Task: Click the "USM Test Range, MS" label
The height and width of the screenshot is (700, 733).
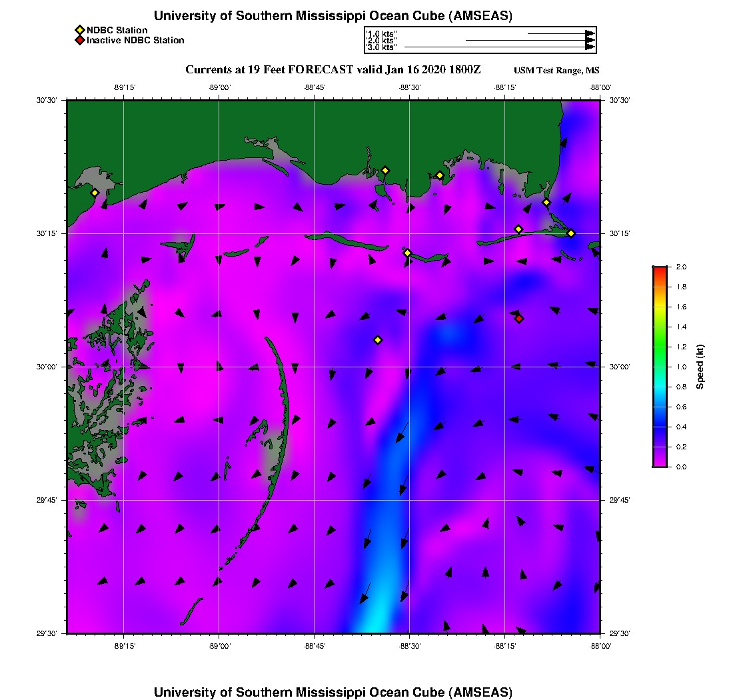Action: pyautogui.click(x=556, y=71)
